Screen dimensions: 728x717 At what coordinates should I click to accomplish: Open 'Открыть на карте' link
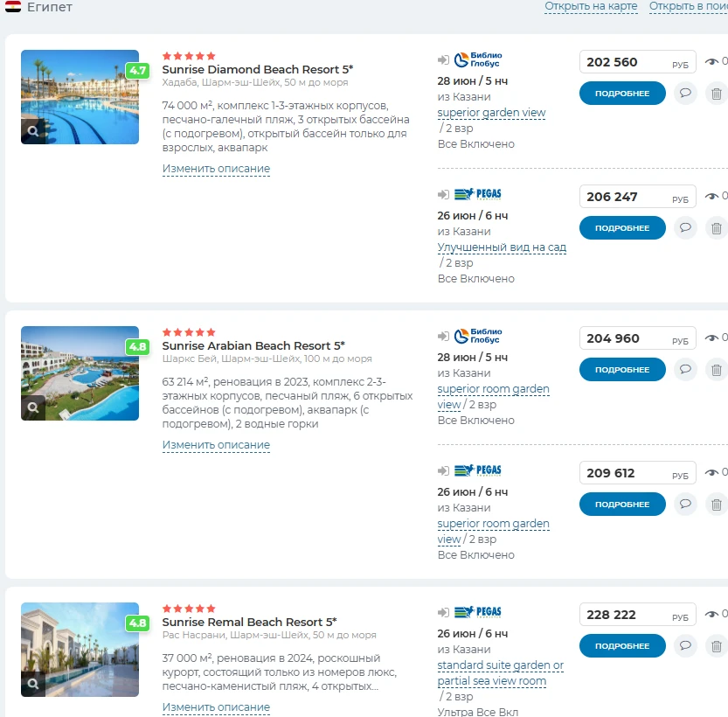[591, 6]
